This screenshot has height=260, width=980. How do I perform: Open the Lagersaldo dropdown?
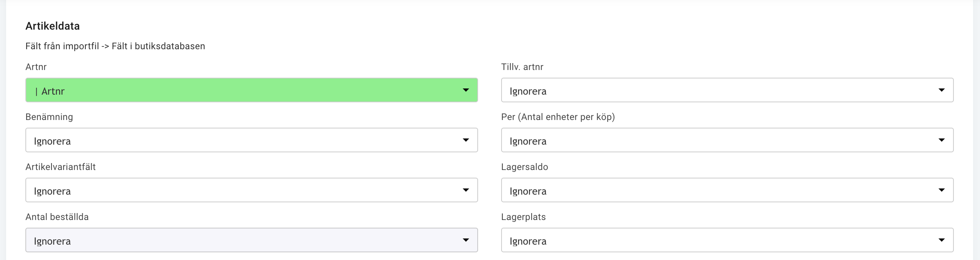click(x=727, y=190)
